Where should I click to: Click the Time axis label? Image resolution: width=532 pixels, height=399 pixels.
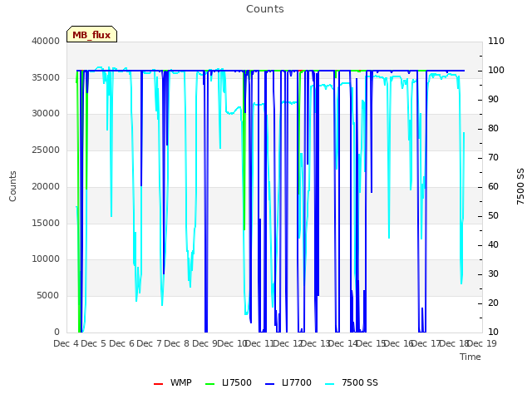tap(470, 357)
